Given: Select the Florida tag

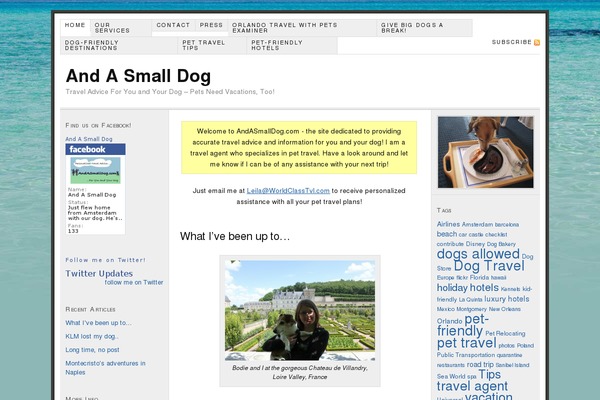Looking at the screenshot, I should pos(479,277).
